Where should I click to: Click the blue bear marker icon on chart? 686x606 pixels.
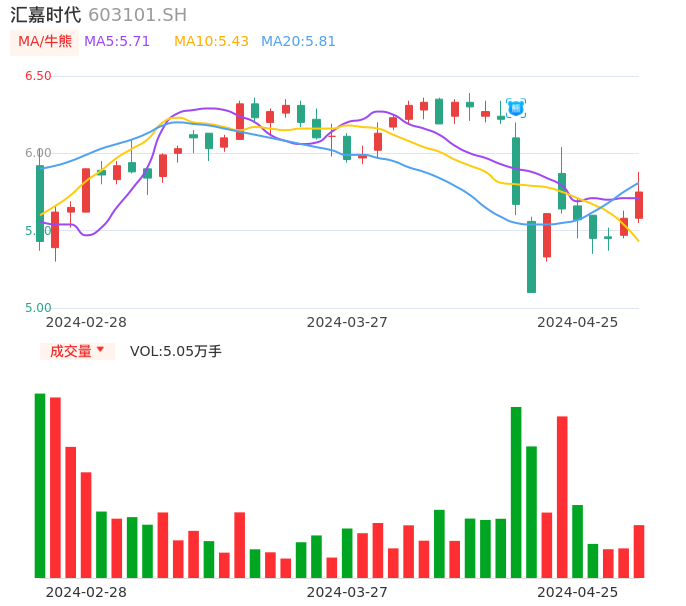(x=516, y=108)
